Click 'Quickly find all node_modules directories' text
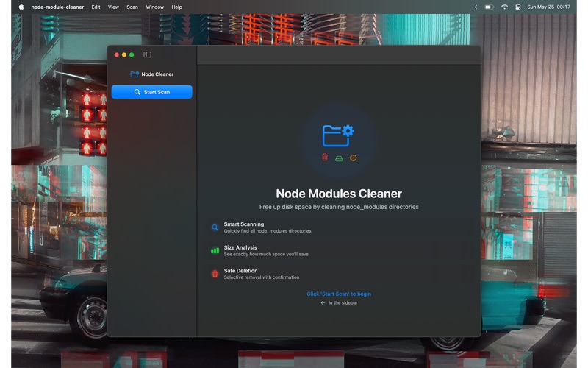The height and width of the screenshot is (368, 588). [x=268, y=231]
